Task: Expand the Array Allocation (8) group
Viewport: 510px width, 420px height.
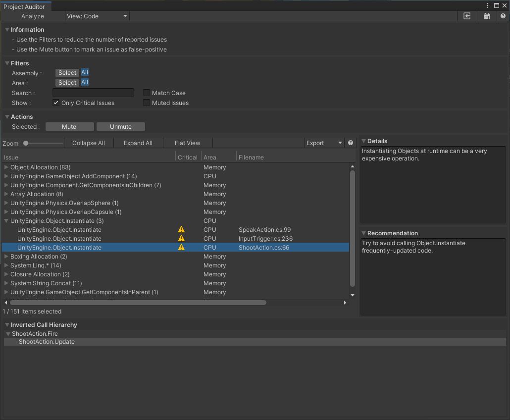Action: point(6,194)
